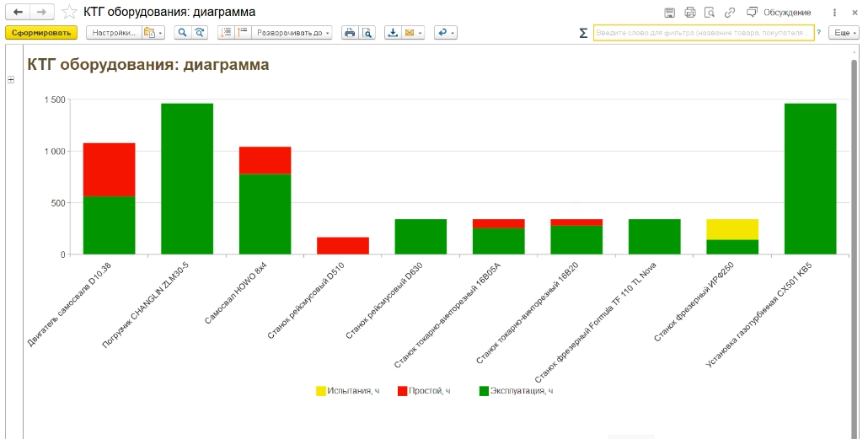Image resolution: width=868 pixels, height=439 pixels.
Task: Click the yellow Сформировать button
Action: (x=41, y=33)
